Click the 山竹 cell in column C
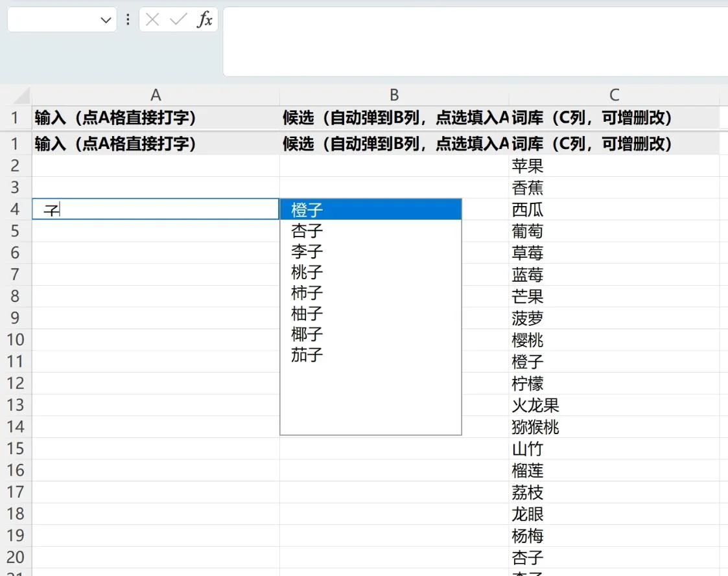The width and height of the screenshot is (728, 576). (x=614, y=449)
